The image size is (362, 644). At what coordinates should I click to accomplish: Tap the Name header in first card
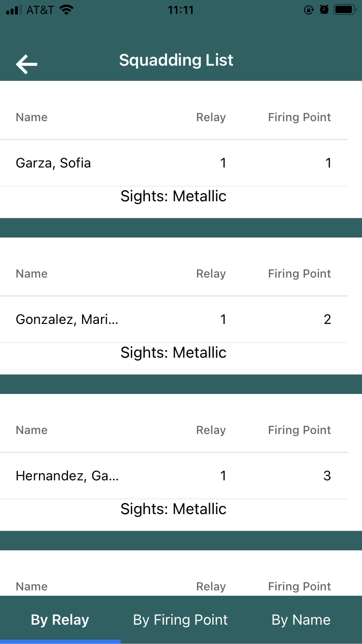[x=32, y=117]
